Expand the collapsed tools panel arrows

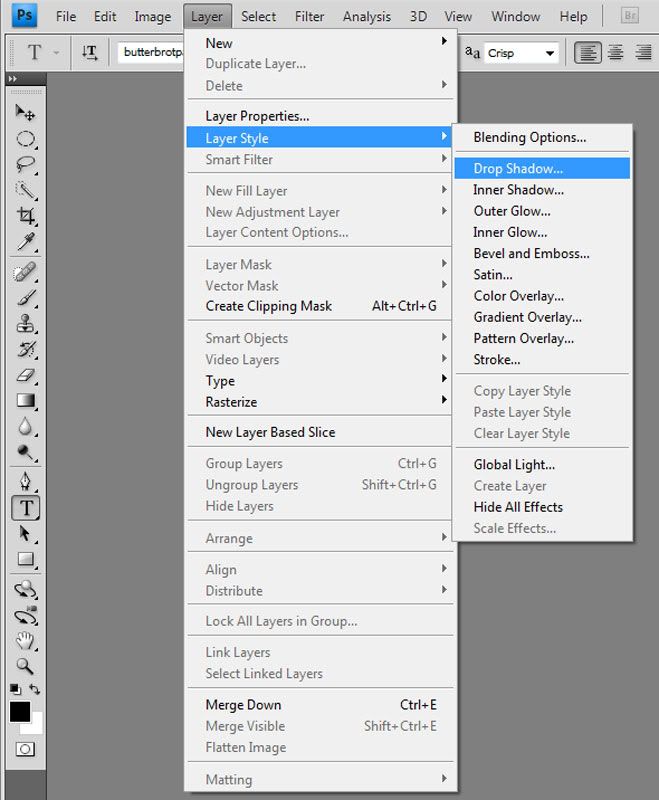coord(13,79)
